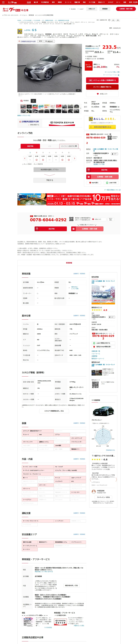Select the 1/18 reservation date slot
The width and height of the screenshot is (138, 644).
click(37, 158)
